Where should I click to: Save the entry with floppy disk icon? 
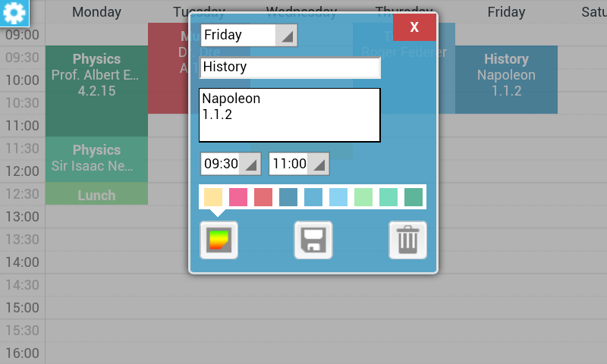click(313, 240)
